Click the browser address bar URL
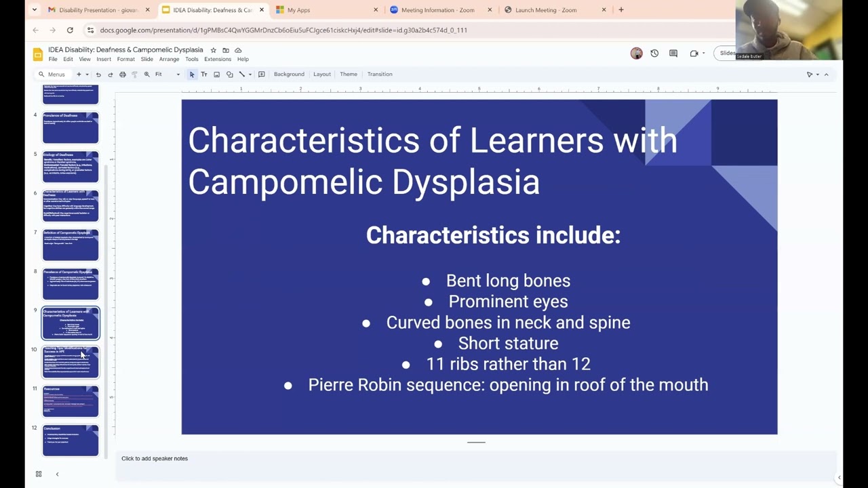868x488 pixels. coord(283,30)
